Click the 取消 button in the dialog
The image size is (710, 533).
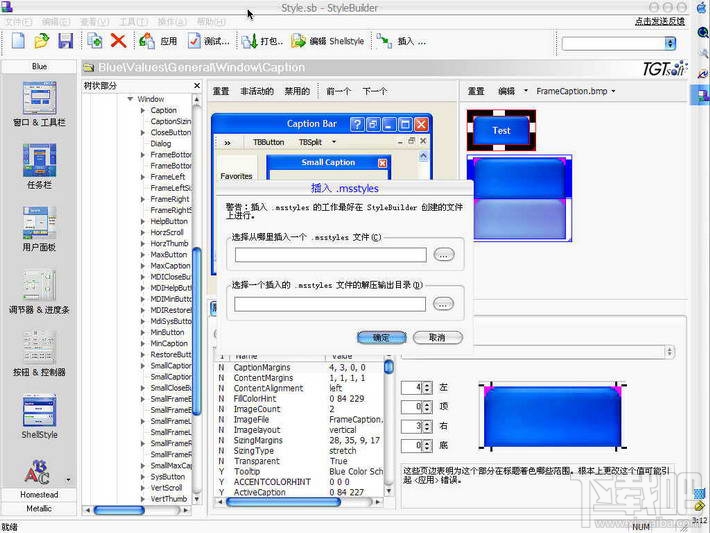(437, 337)
